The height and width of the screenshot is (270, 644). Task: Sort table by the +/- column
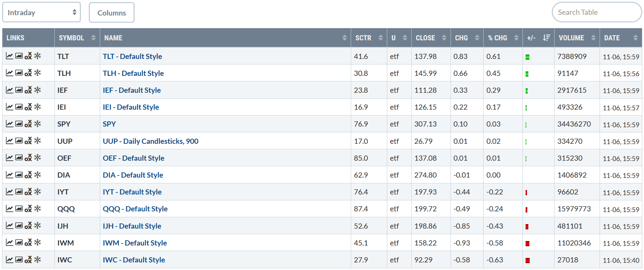tap(538, 38)
